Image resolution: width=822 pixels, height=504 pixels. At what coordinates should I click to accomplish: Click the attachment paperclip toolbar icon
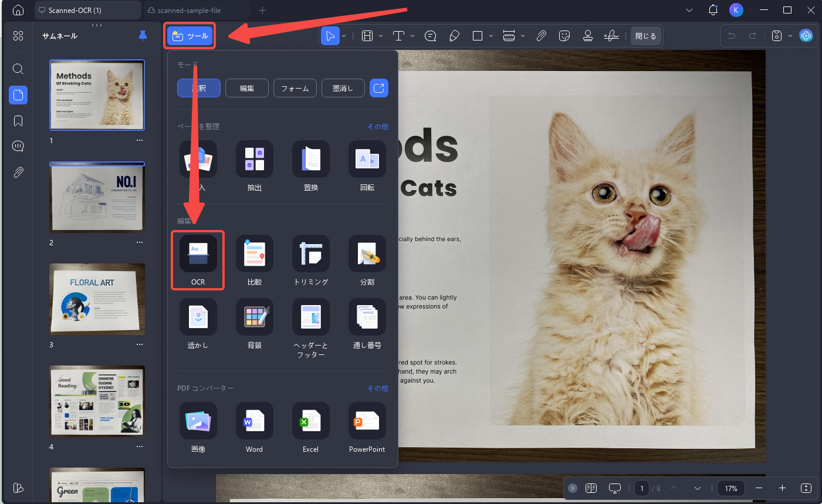[541, 36]
